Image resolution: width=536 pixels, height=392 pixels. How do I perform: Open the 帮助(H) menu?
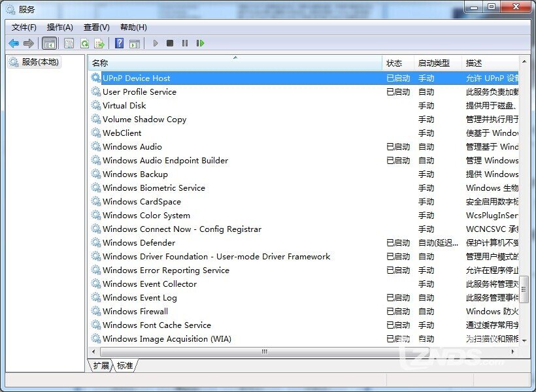[x=133, y=27]
